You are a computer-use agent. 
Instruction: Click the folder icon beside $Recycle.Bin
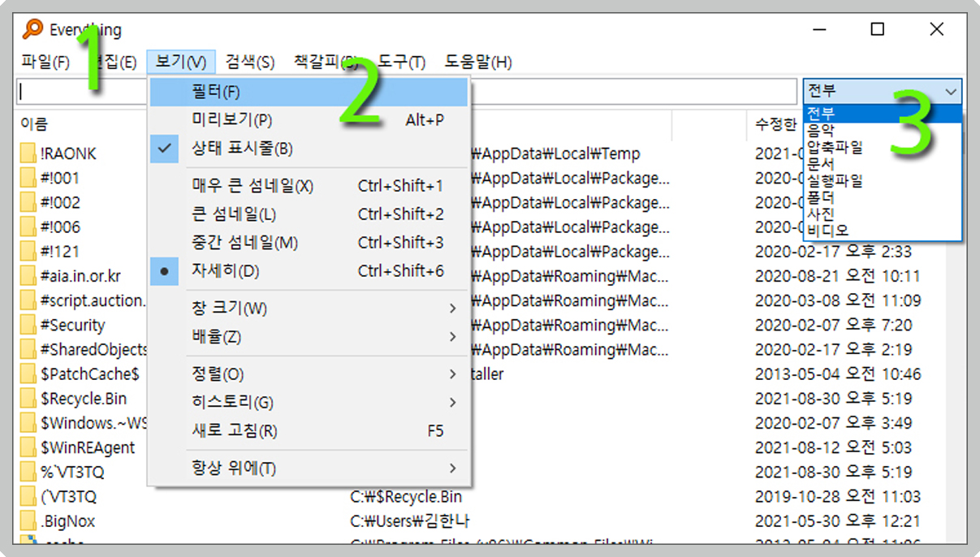click(28, 399)
